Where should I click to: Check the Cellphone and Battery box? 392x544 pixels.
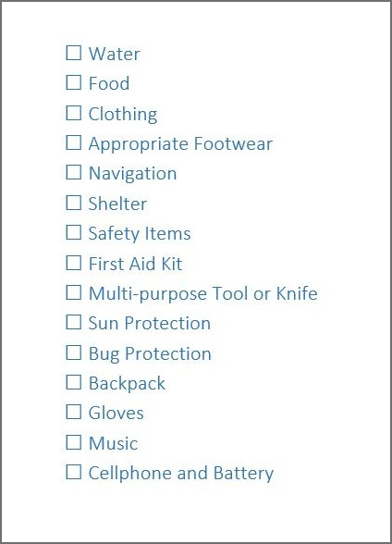click(73, 472)
